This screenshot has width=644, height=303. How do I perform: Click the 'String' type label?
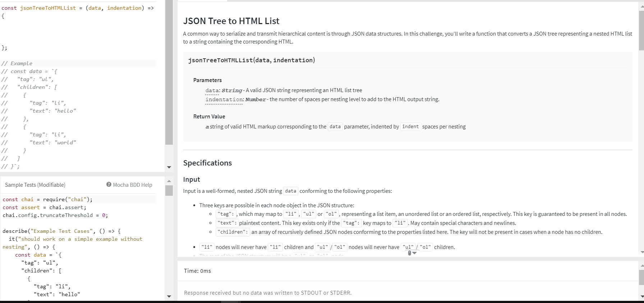tap(232, 90)
